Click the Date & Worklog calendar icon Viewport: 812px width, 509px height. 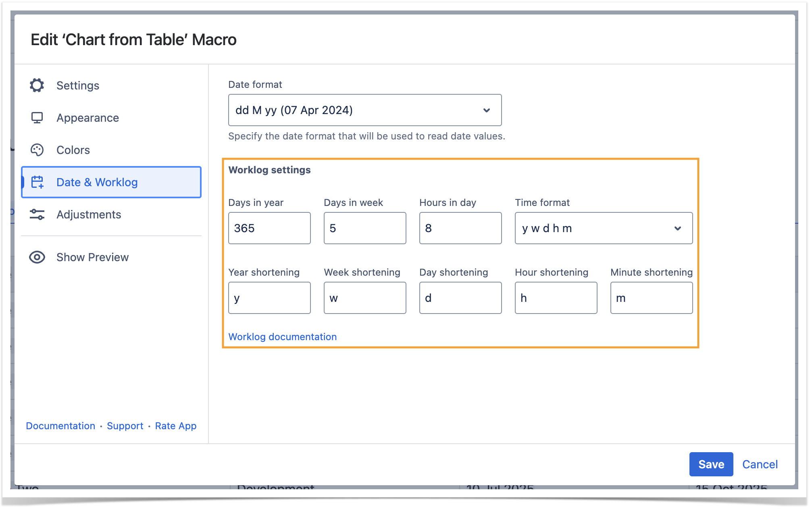37,182
